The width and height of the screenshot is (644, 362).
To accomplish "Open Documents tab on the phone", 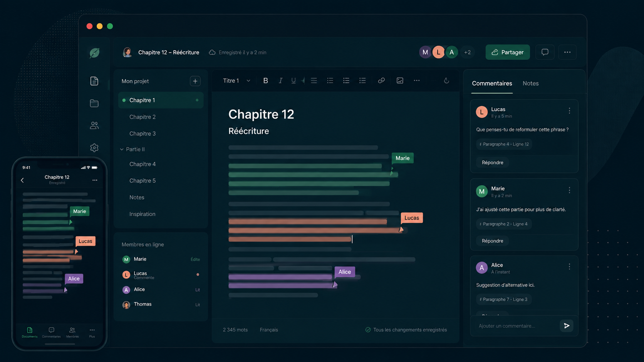I will coord(30,332).
